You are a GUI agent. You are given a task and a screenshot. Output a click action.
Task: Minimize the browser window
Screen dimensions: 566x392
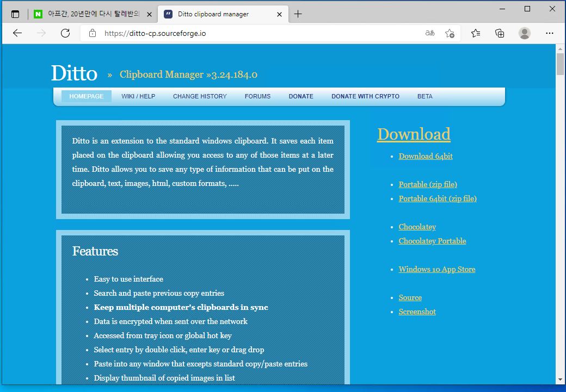[x=502, y=9]
